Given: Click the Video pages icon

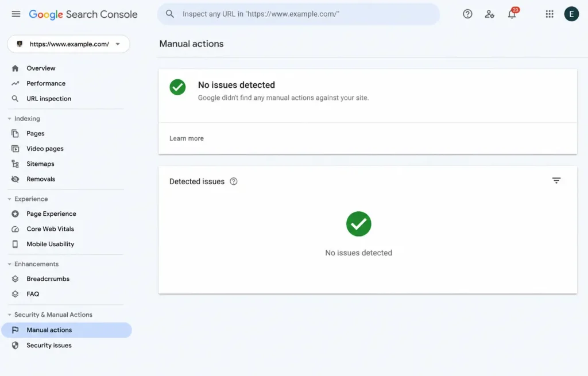Looking at the screenshot, I should pyautogui.click(x=15, y=149).
